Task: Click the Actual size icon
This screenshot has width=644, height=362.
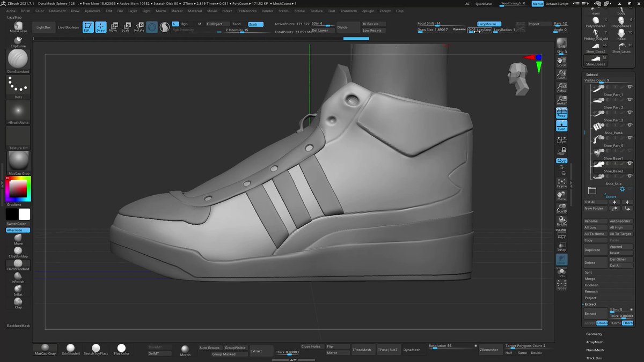Action: click(x=561, y=87)
